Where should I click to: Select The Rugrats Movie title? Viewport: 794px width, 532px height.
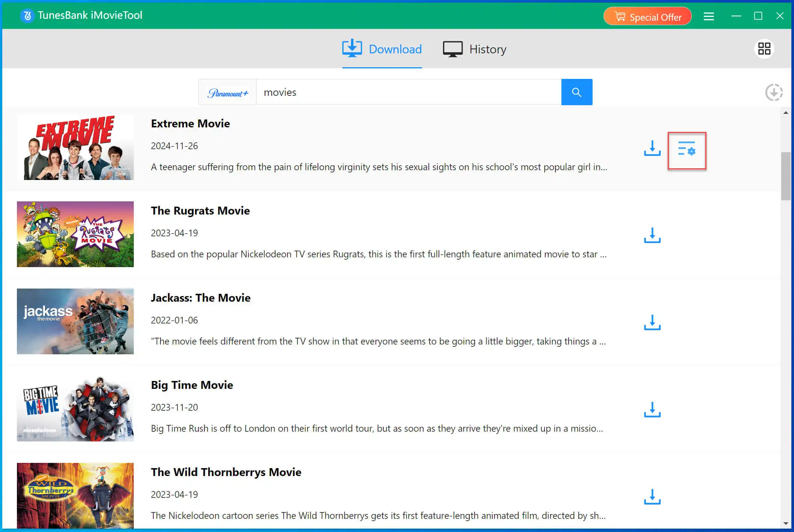200,211
